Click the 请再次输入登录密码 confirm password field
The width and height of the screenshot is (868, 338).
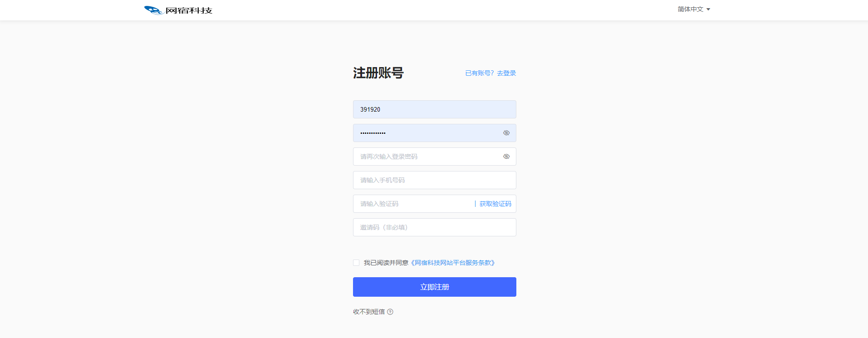434,157
